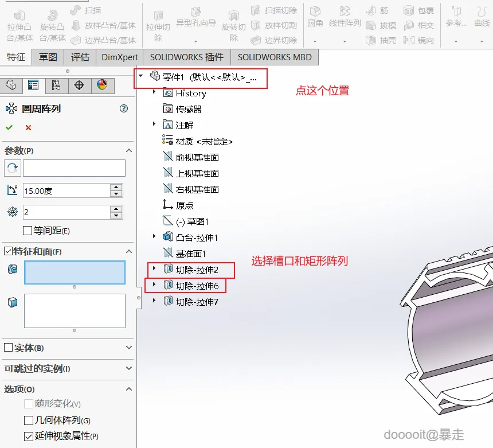Image resolution: width=493 pixels, height=448 pixels.
Task: Select the 拔模 draft tool
Action: [381, 25]
